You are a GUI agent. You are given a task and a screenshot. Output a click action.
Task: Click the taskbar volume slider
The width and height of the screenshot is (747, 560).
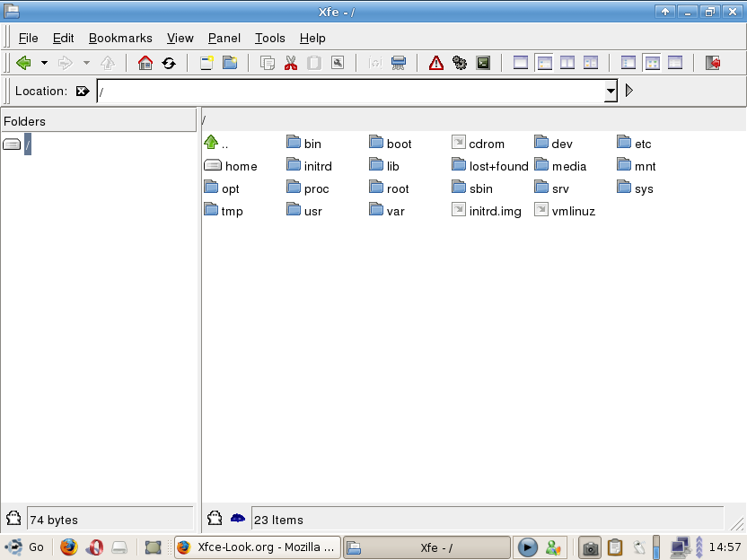pyautogui.click(x=656, y=547)
